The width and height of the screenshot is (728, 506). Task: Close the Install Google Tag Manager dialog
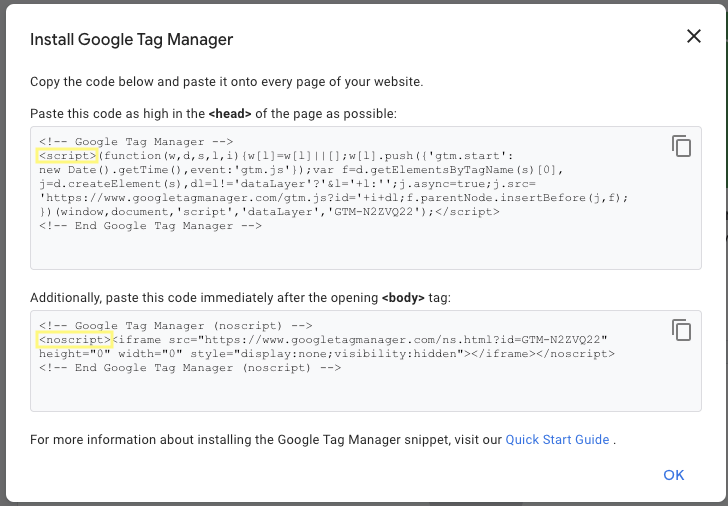pos(693,37)
